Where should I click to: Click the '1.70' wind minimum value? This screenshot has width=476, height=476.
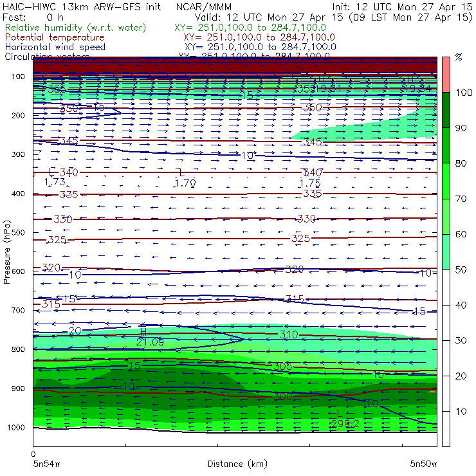[185, 183]
